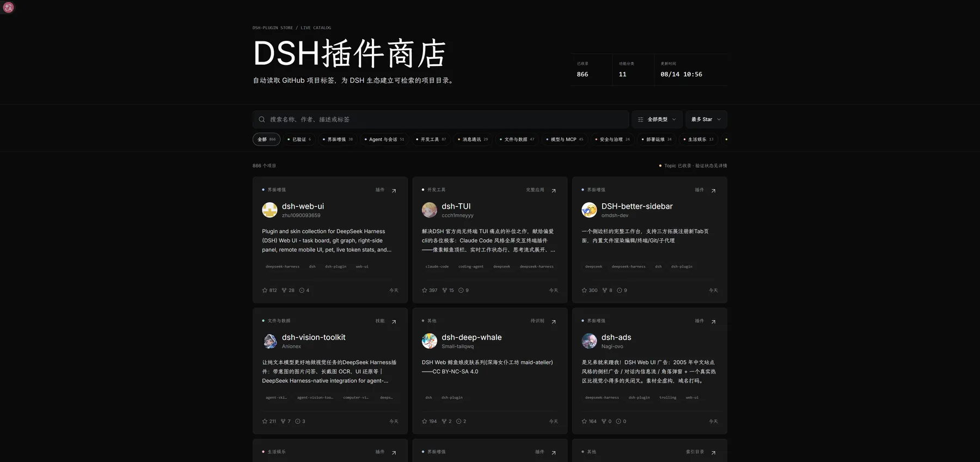Open the external link arrow on the dsh-web-ui card
The width and height of the screenshot is (980, 462).
click(x=394, y=191)
